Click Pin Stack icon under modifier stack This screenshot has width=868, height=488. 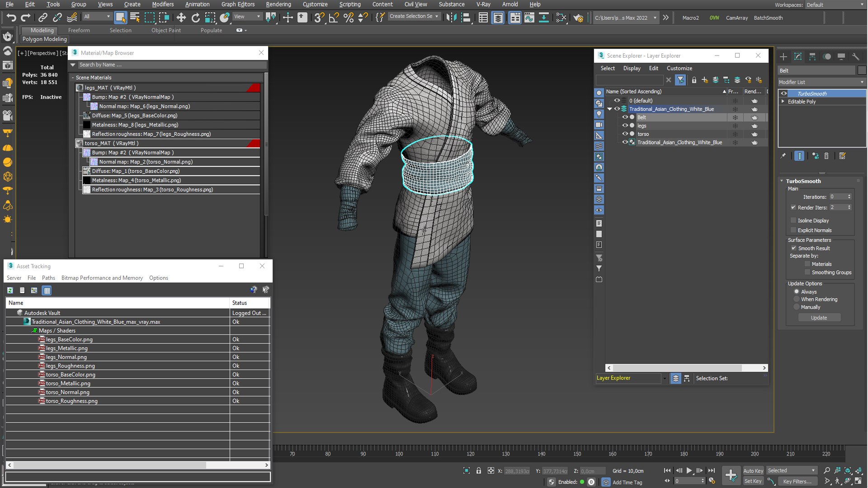click(x=783, y=156)
